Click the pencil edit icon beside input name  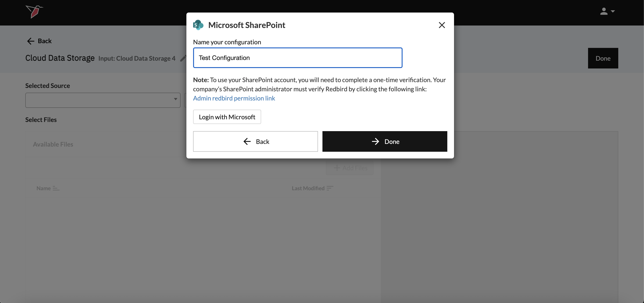(183, 58)
